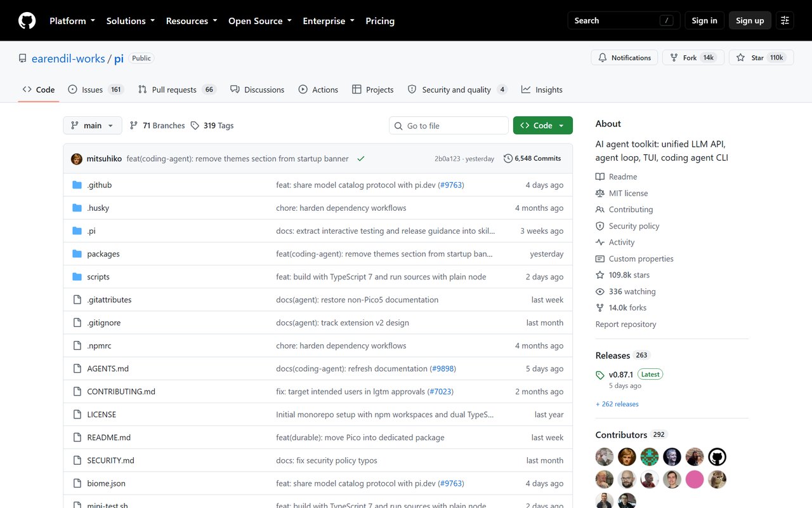Click the file icon for biome.json
This screenshot has width=812, height=508.
77,483
